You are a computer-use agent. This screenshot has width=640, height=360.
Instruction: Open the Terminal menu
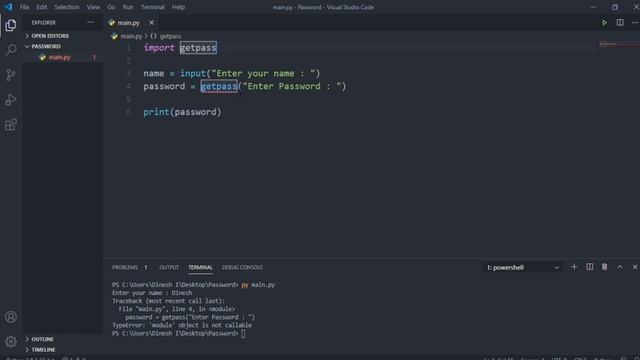pyautogui.click(x=153, y=7)
